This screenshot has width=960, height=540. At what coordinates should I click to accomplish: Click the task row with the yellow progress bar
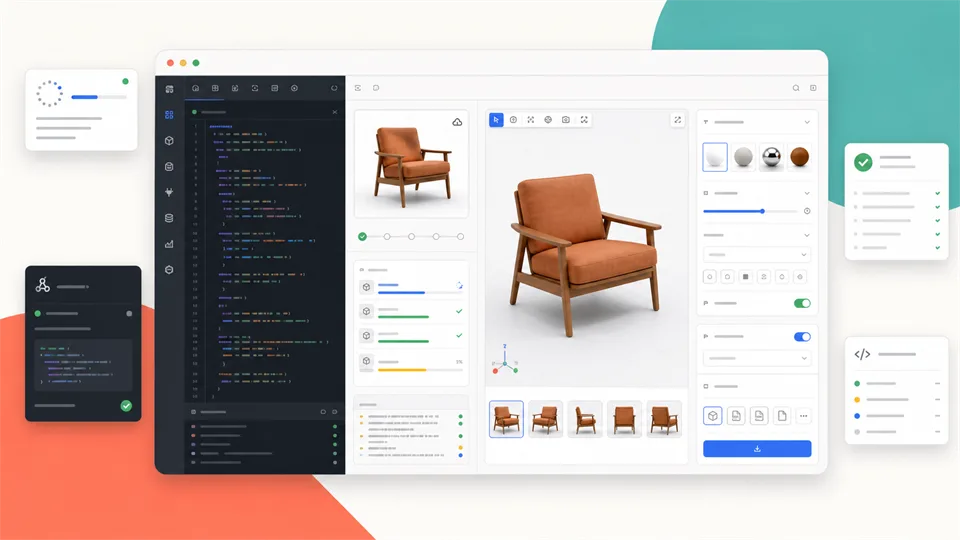[x=411, y=362]
